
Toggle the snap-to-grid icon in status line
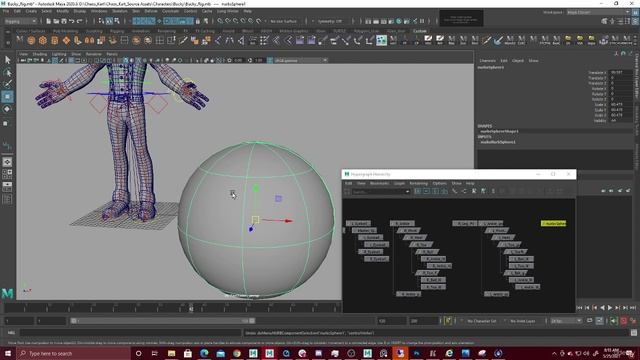click(x=220, y=21)
